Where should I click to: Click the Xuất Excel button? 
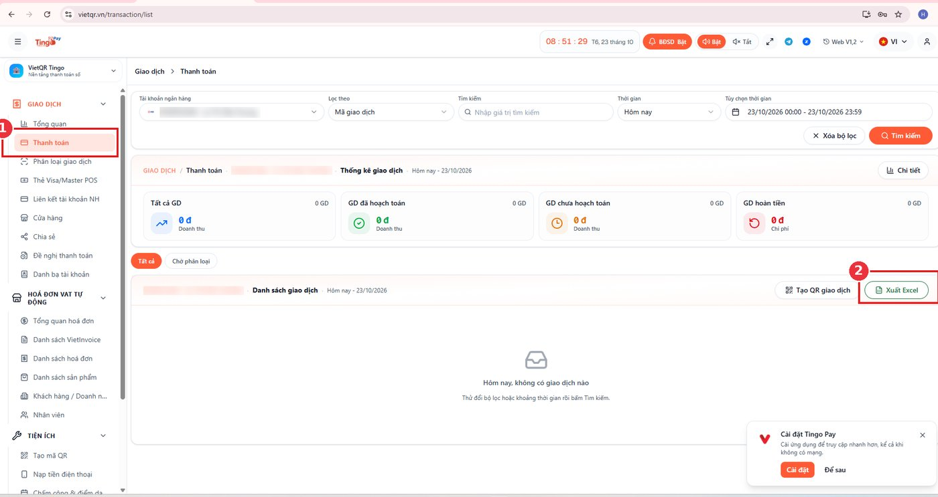[x=896, y=290]
